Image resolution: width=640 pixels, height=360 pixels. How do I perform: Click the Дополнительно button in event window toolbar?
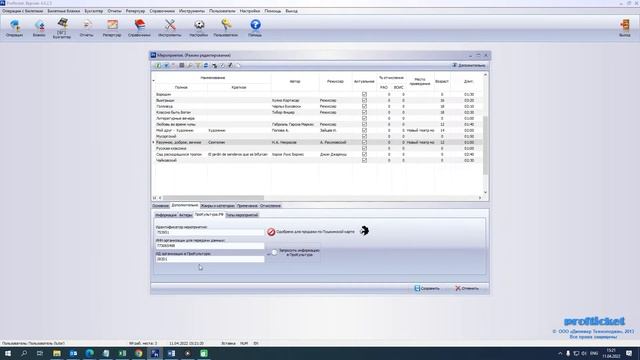[469, 65]
